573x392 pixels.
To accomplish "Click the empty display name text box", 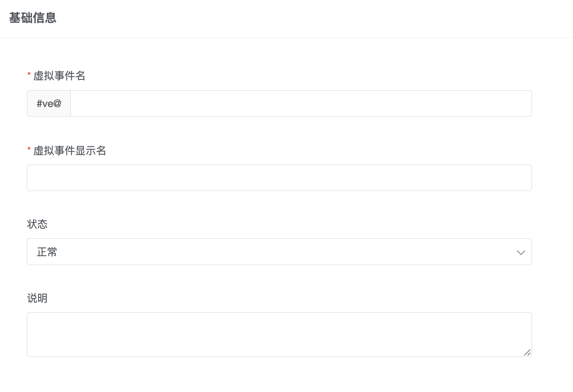I will 279,178.
